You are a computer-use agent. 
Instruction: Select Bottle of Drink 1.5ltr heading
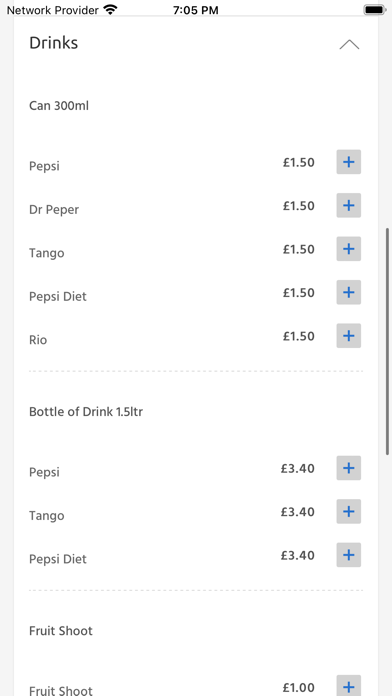point(86,412)
